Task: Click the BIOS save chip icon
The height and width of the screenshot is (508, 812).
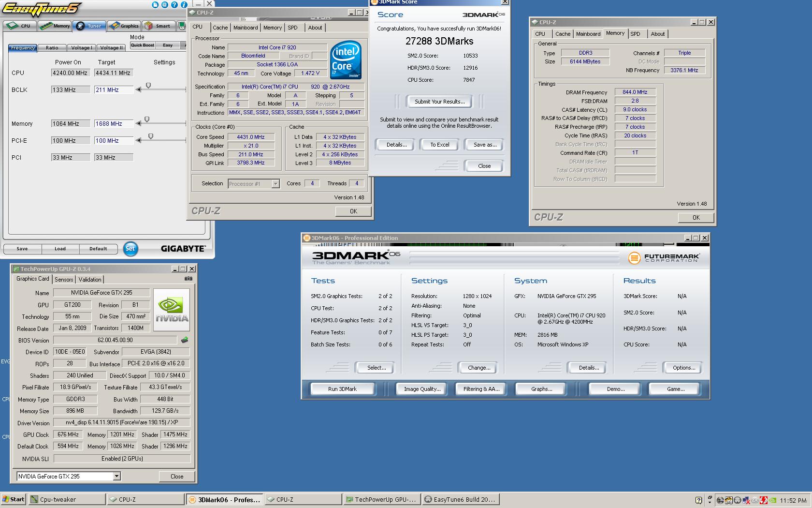Action: tap(185, 340)
